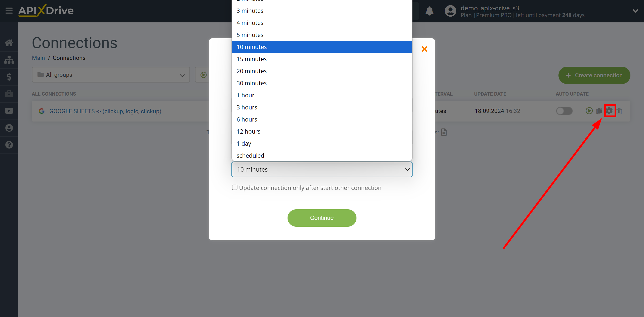
Task: Click the delete/trash icon for connection
Action: click(620, 111)
